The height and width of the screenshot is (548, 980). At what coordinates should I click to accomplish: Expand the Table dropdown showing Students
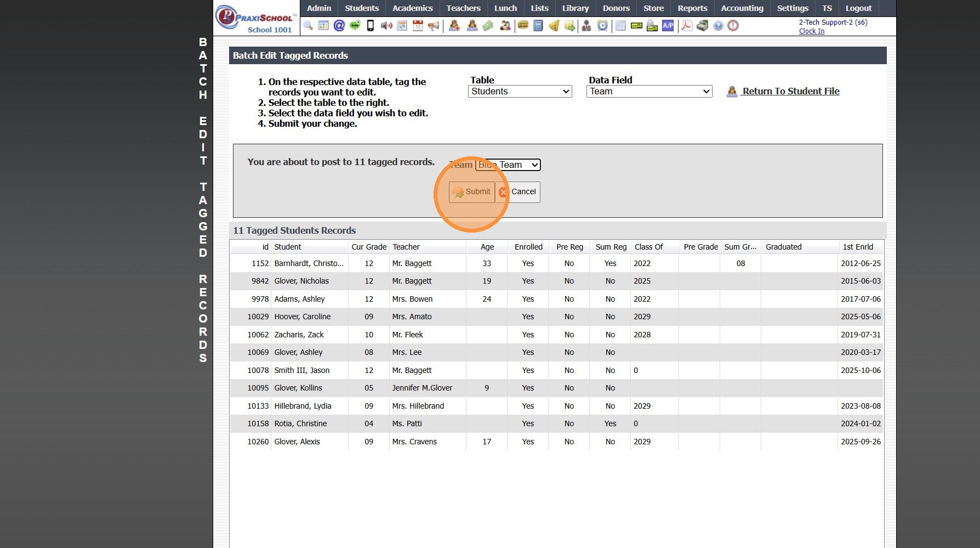(520, 92)
